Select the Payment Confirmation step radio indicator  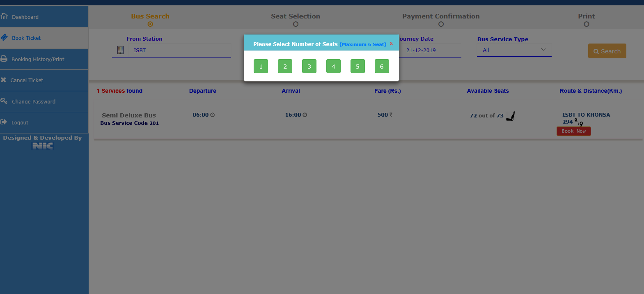pyautogui.click(x=441, y=24)
